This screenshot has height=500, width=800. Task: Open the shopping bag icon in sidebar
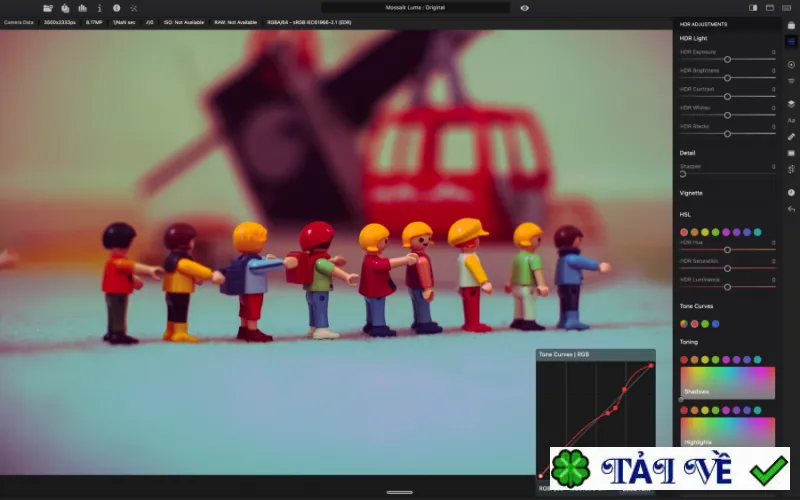coord(791,25)
